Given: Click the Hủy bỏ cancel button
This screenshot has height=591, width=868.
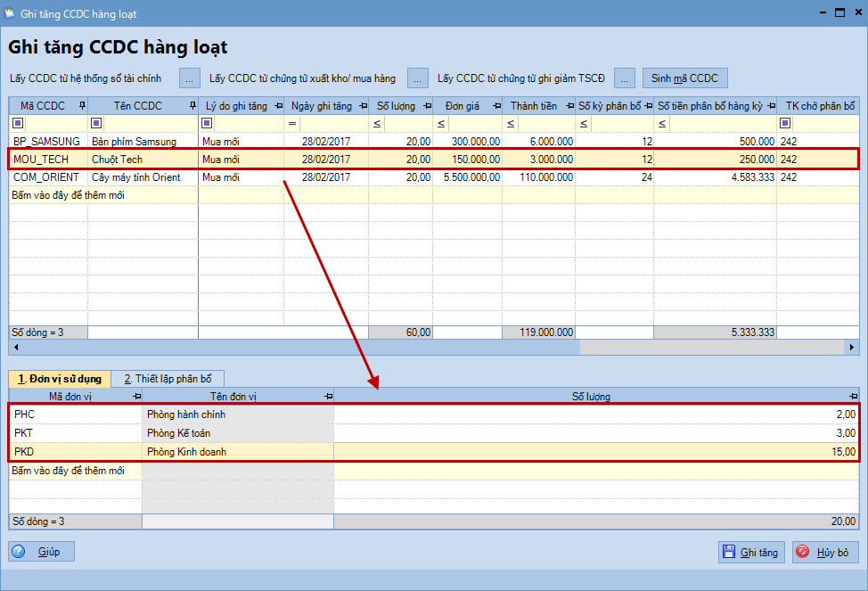Looking at the screenshot, I should pos(825,552).
